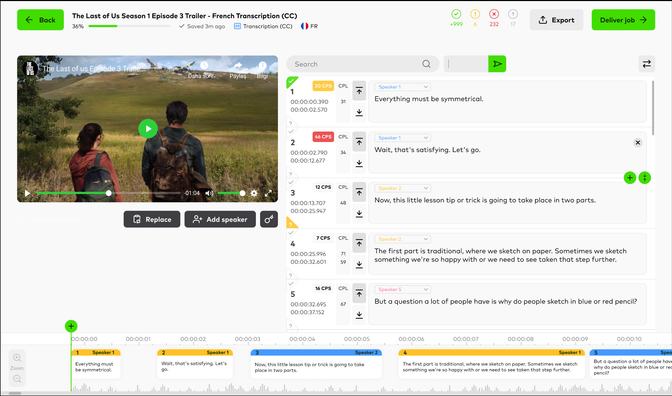Select timeline segment 1 'Everything must be symmetrical'
This screenshot has width=672, height=396.
[x=96, y=364]
